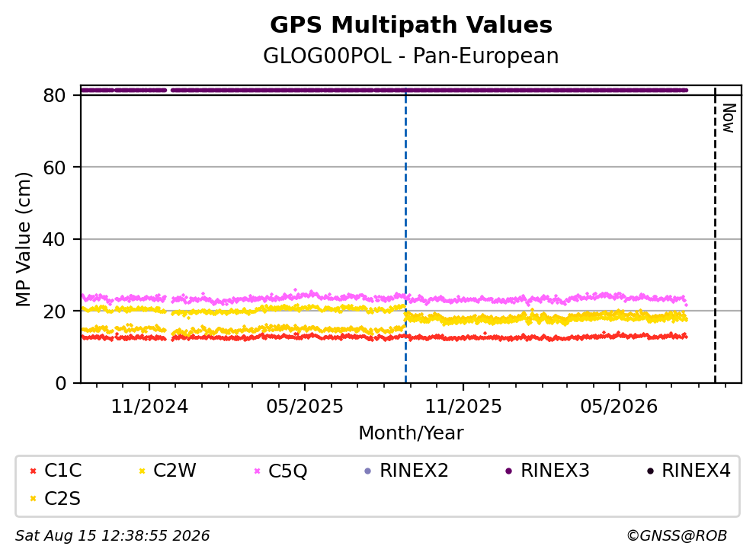Viewport: 756px width, 559px height.
Task: Click the black dashed Now line
Action: pyautogui.click(x=715, y=236)
